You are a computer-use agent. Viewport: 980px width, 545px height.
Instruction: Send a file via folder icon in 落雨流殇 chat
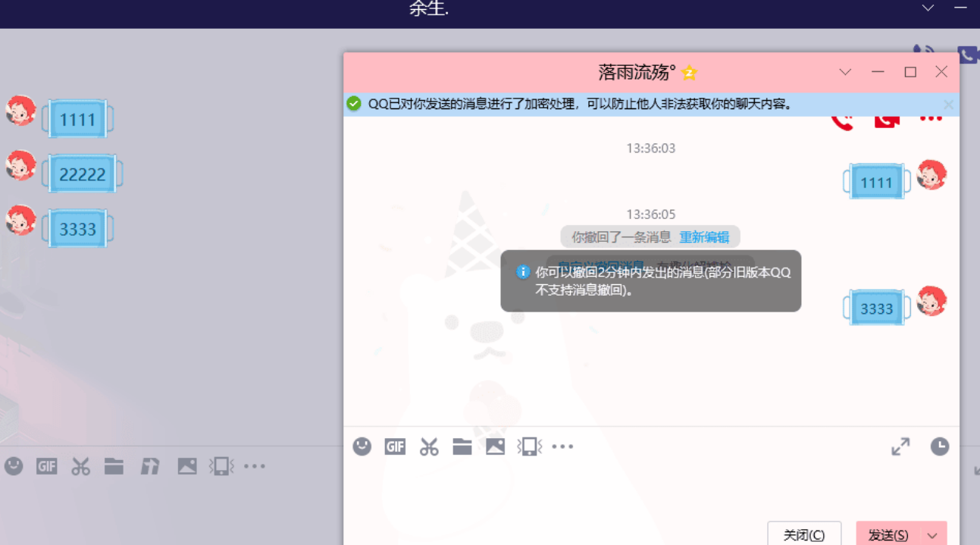point(462,447)
